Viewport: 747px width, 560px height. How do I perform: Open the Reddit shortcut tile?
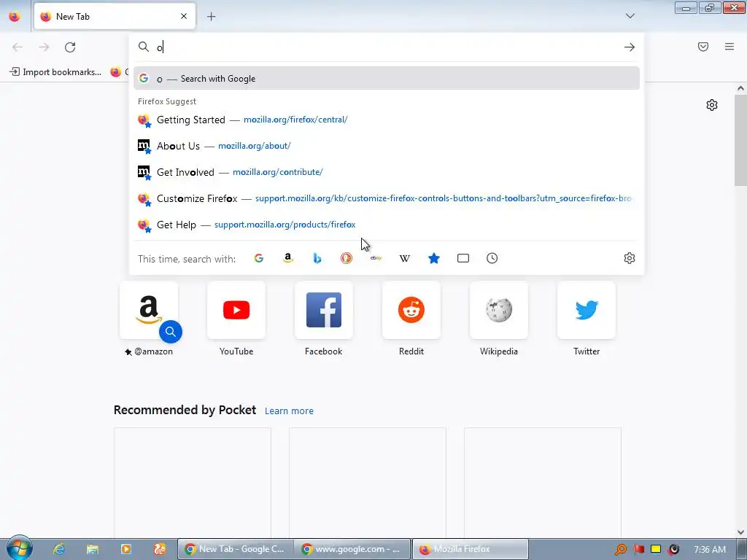(x=411, y=311)
